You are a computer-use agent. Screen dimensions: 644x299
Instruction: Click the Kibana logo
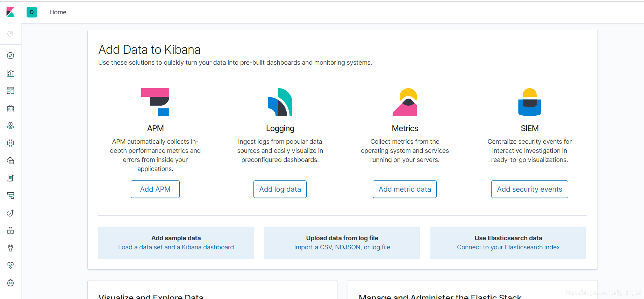(10, 12)
